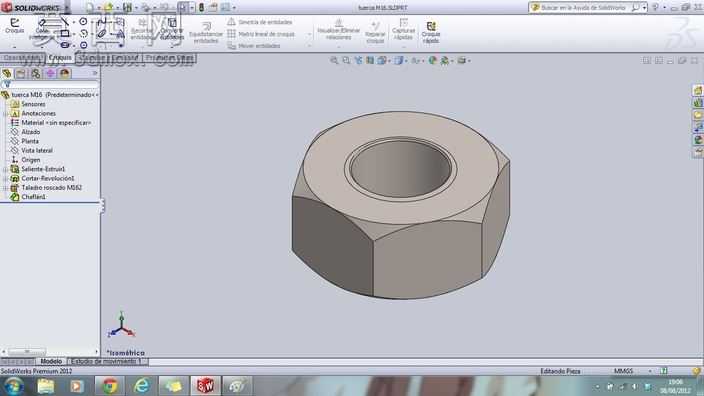Switch to the Modelo tab

coord(51,361)
